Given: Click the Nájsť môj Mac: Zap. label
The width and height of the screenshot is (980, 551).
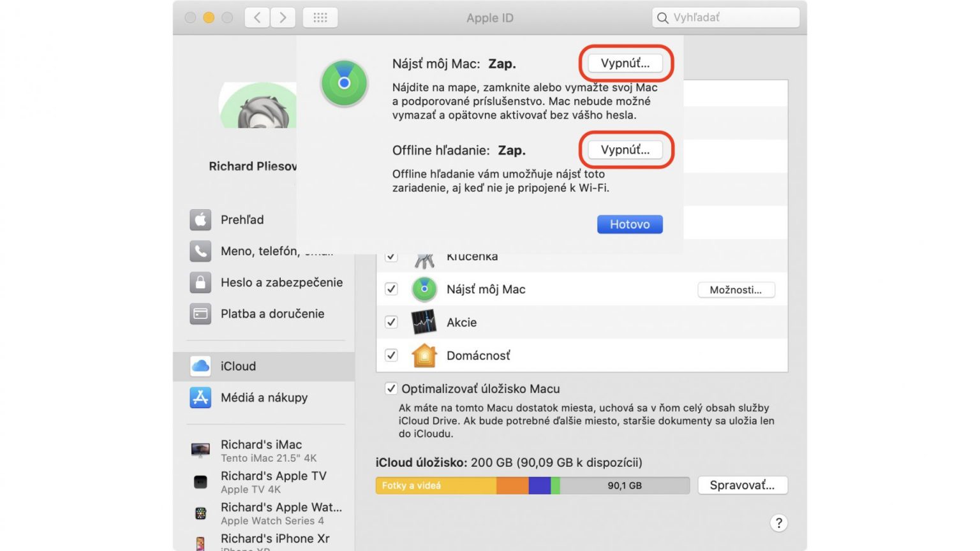Looking at the screenshot, I should pyautogui.click(x=454, y=64).
